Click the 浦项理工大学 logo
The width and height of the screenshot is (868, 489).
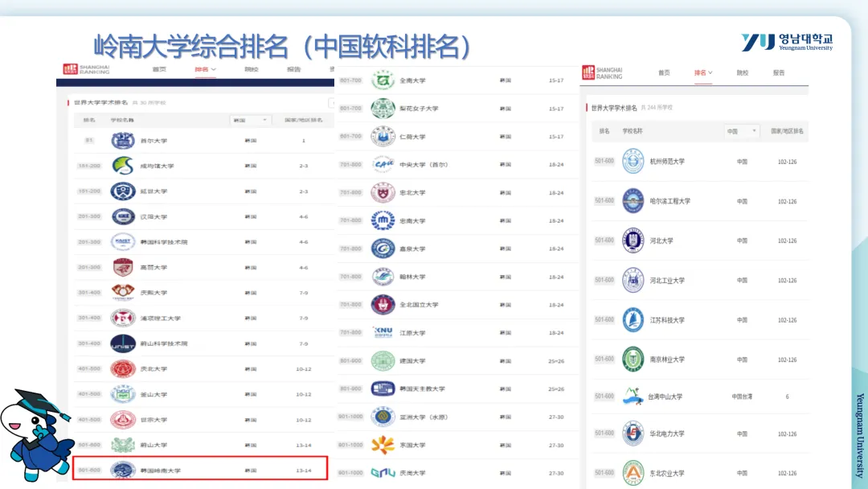click(x=123, y=318)
